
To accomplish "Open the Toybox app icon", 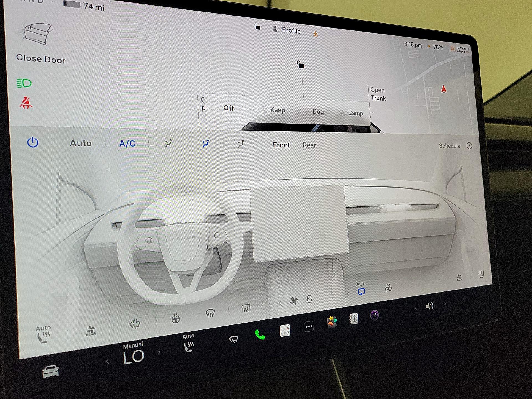I will [332, 322].
